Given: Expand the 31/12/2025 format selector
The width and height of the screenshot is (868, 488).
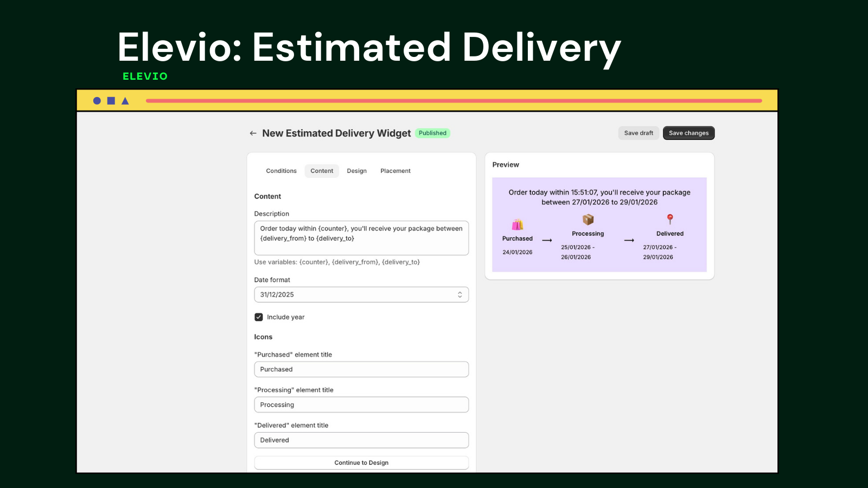Looking at the screenshot, I should point(361,294).
